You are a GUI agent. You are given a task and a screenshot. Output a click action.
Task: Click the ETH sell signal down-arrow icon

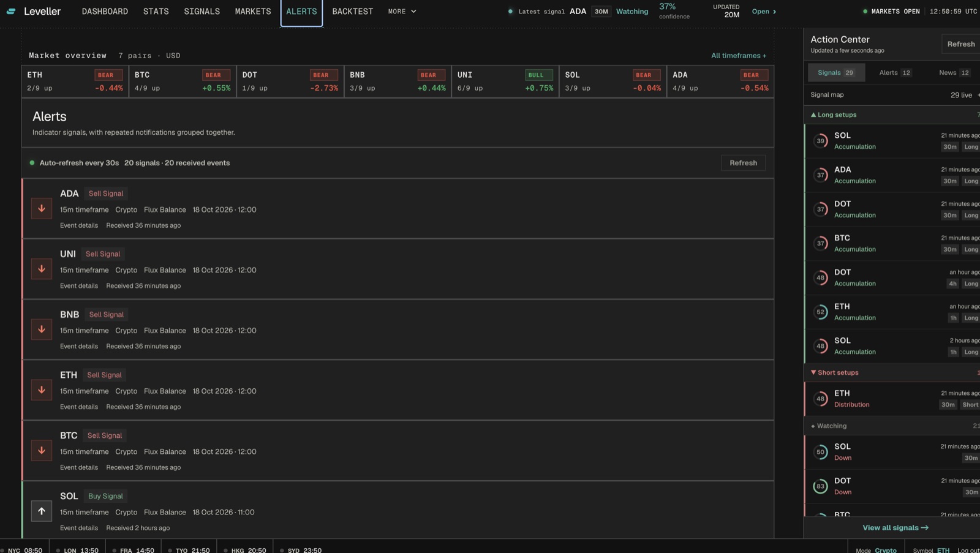[x=42, y=390]
